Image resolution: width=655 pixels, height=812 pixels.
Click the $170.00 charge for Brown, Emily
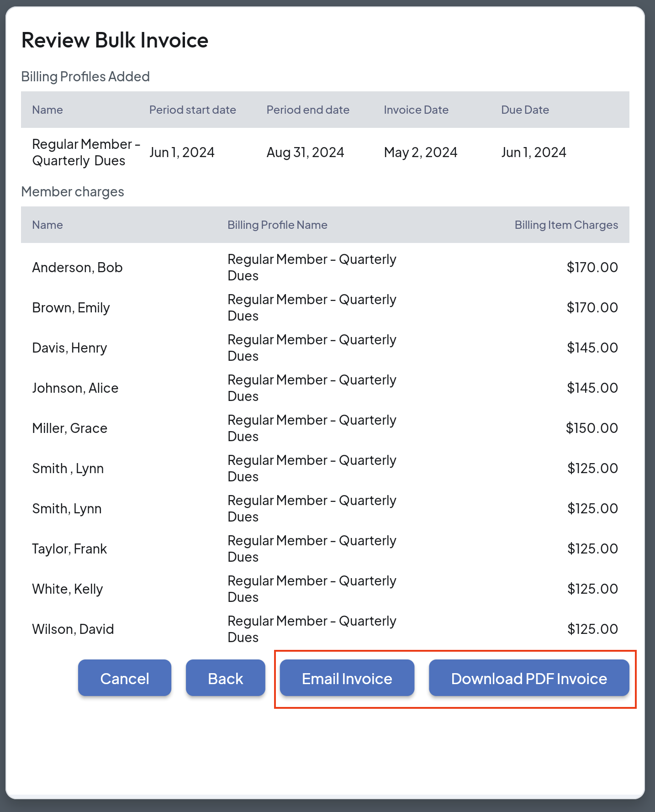(x=592, y=307)
